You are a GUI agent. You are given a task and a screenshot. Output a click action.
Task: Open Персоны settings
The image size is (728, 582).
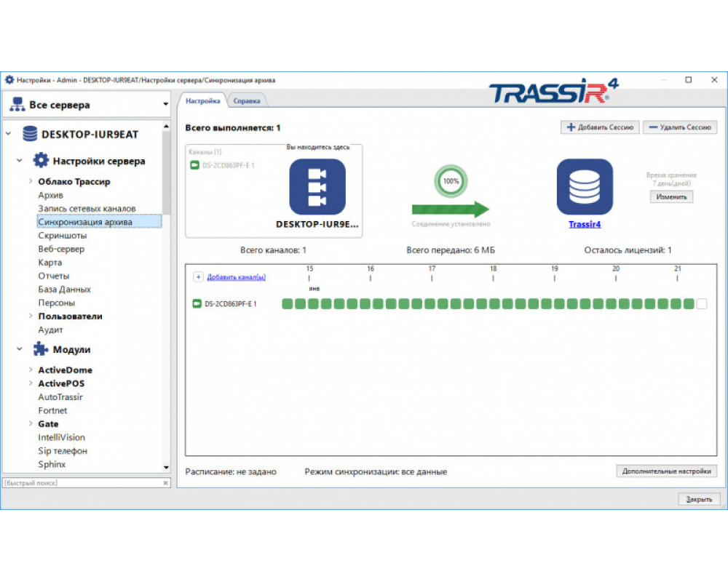click(56, 303)
